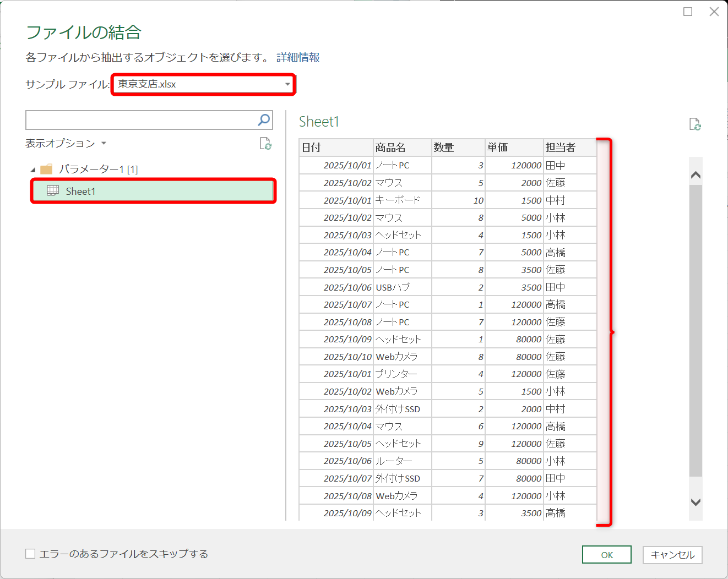Click the refresh preview icon above the data table
Viewport: 728px width, 579px height.
(695, 124)
